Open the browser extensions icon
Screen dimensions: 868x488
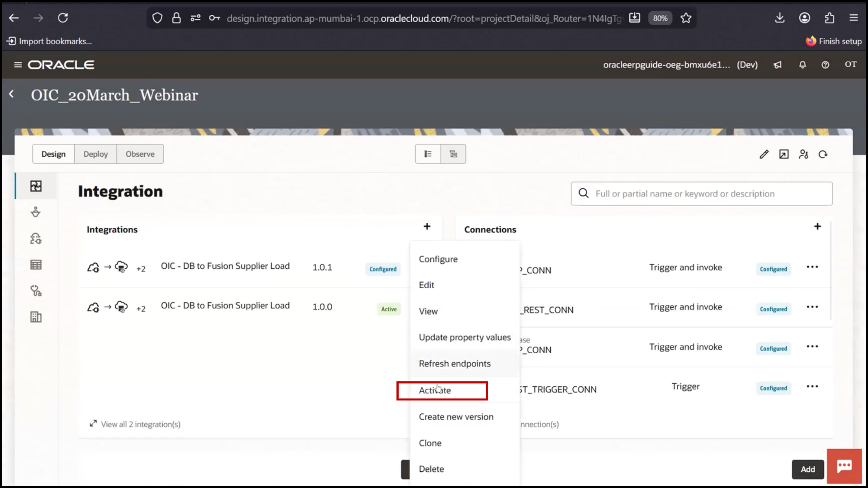(830, 18)
